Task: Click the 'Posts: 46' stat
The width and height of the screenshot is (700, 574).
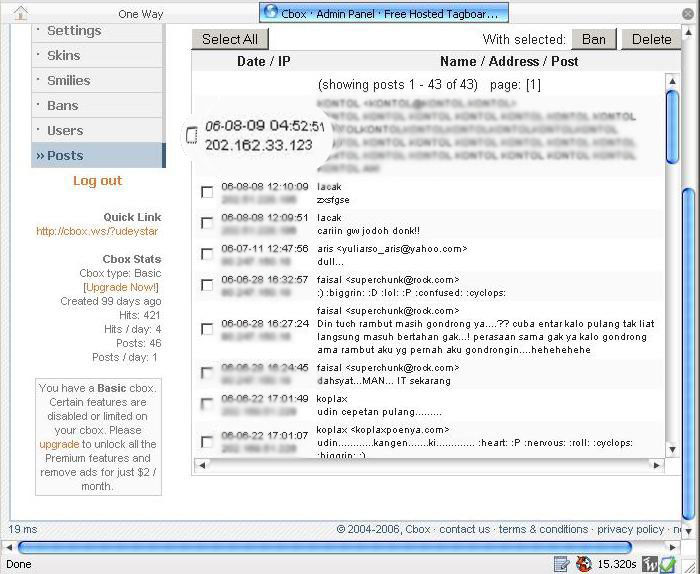Action: click(x=139, y=343)
